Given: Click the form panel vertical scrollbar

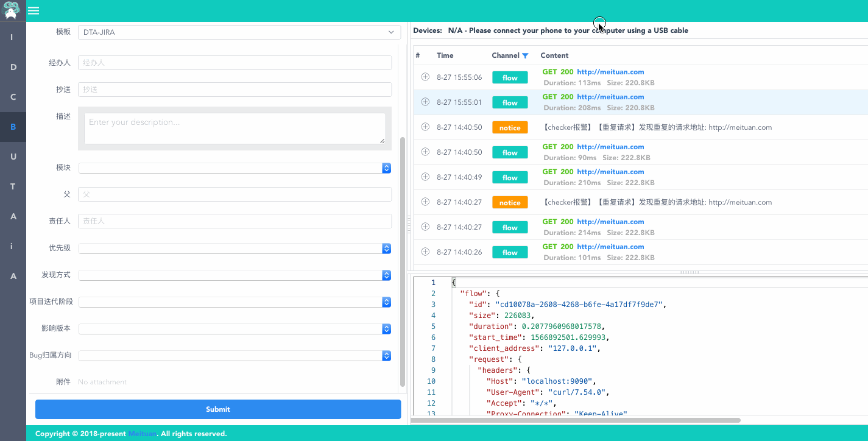Looking at the screenshot, I should [x=402, y=262].
